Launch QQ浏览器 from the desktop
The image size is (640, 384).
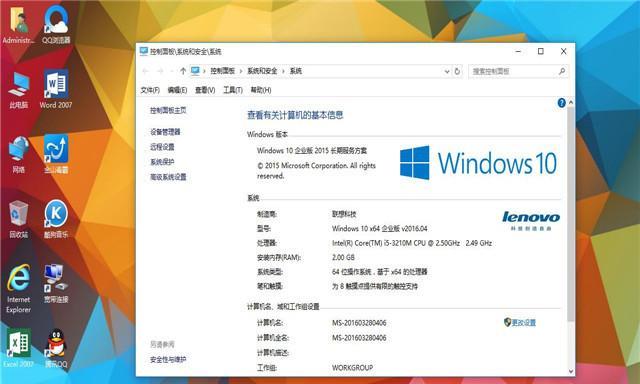point(56,24)
